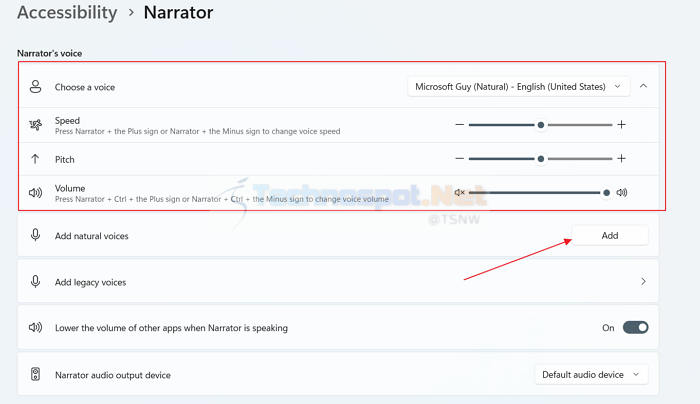The width and height of the screenshot is (700, 404).
Task: Click the Pitch slider handle
Action: coord(541,158)
